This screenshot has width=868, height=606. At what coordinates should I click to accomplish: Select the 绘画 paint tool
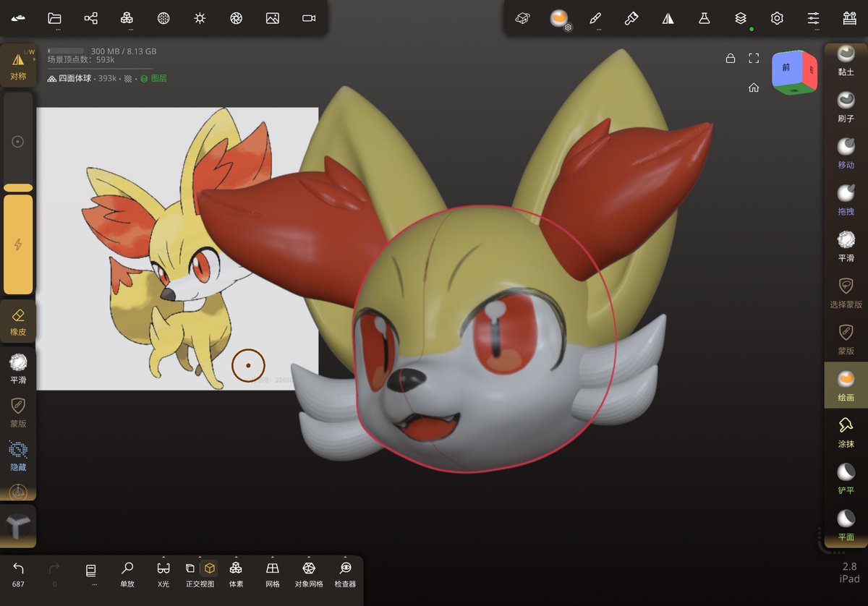846,385
